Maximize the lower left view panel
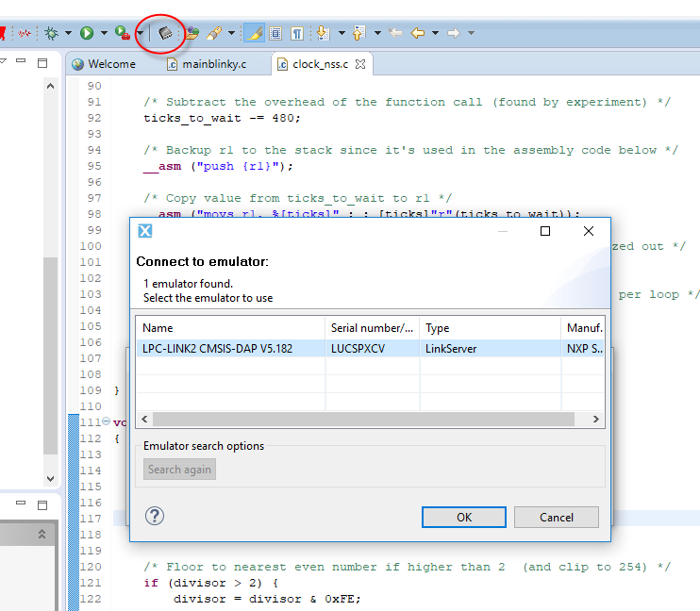 pyautogui.click(x=42, y=505)
